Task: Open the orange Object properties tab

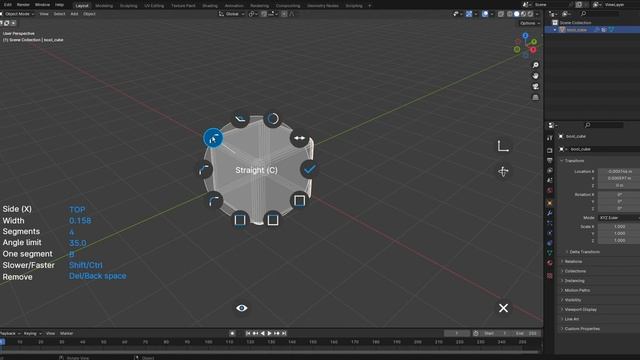Action: click(550, 203)
